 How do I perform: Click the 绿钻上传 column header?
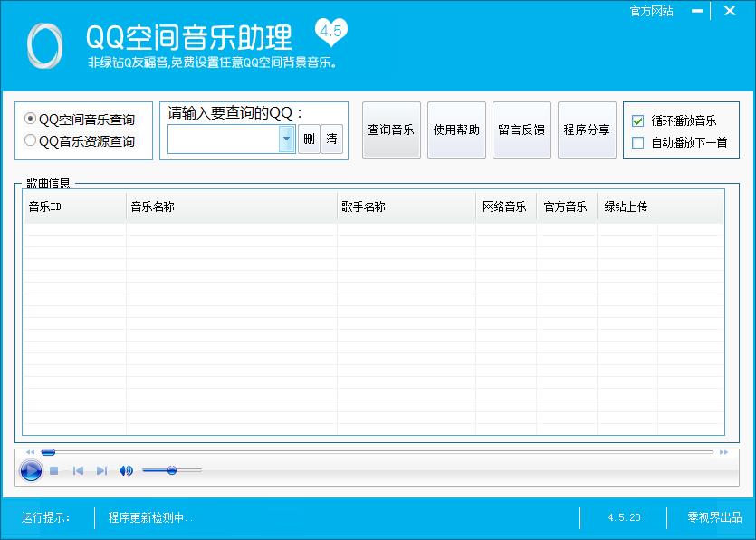pos(627,207)
